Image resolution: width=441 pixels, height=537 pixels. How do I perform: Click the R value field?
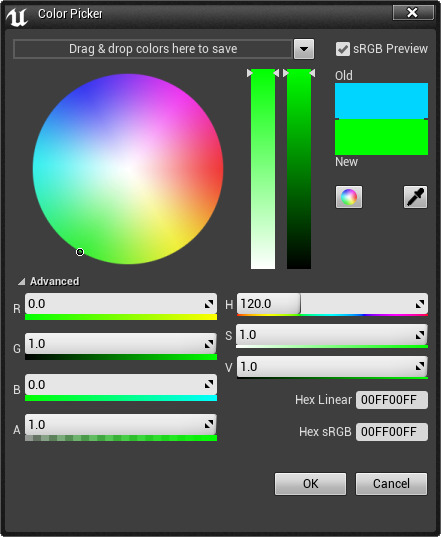121,303
